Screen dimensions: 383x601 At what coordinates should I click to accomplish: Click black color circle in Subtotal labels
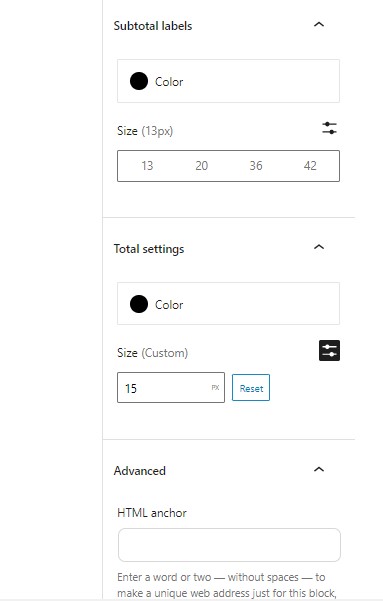coord(139,81)
